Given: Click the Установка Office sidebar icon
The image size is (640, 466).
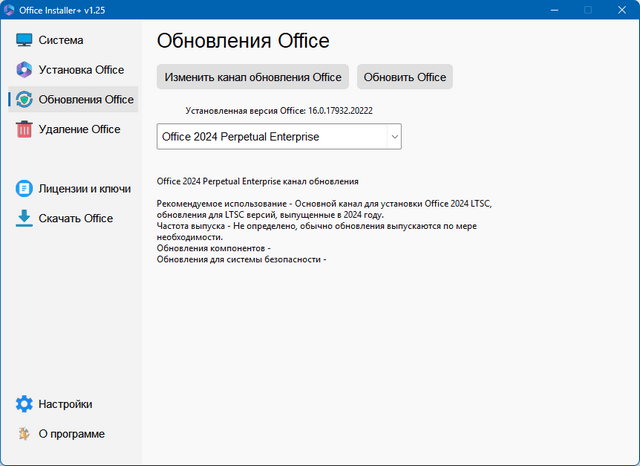Looking at the screenshot, I should [x=25, y=70].
